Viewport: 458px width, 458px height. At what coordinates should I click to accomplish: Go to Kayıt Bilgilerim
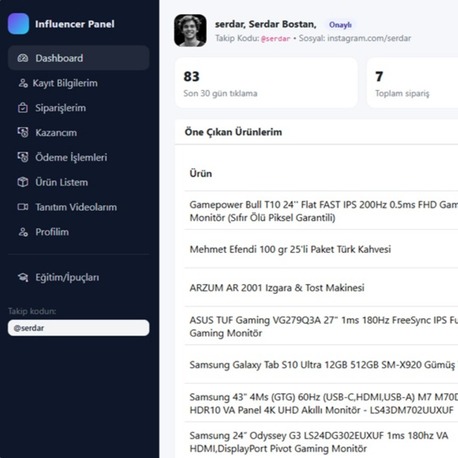pos(79,83)
